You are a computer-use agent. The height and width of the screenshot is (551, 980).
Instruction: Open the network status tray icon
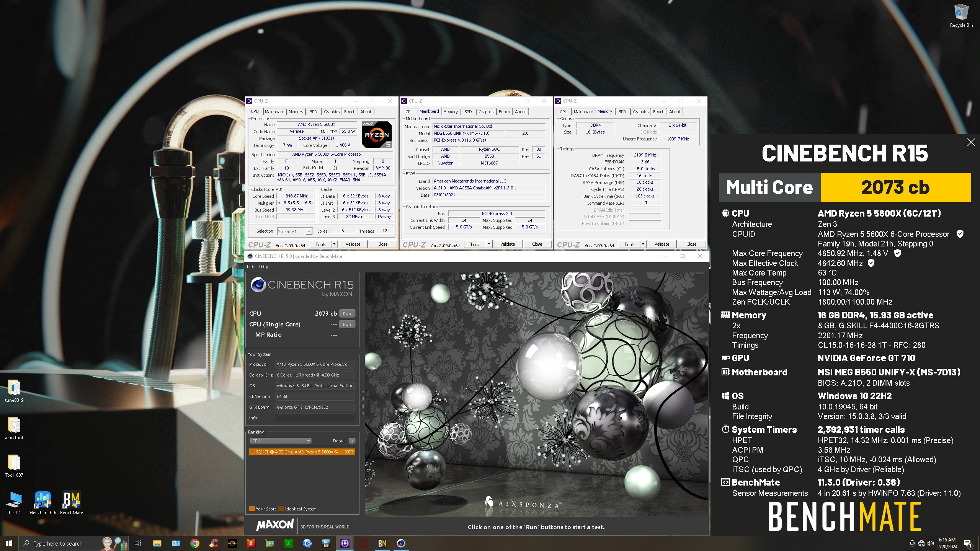pos(921,543)
